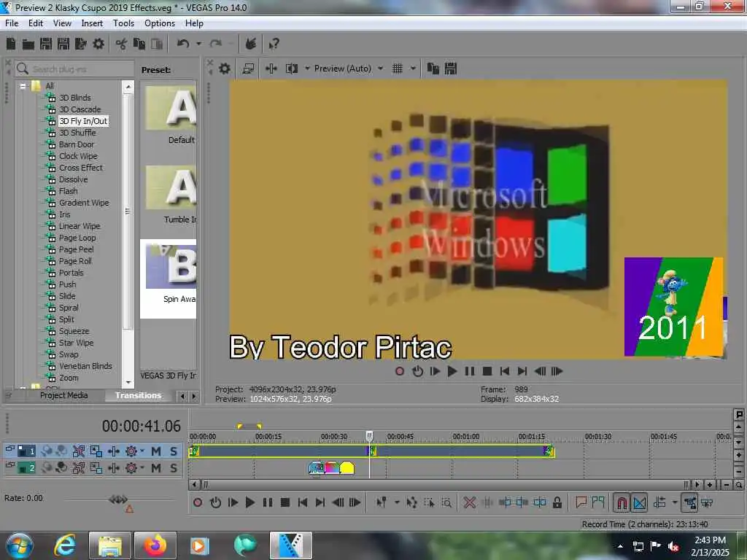Screen dimensions: 747x560
Task: Open Windows Start menu orb
Action: coord(19,545)
